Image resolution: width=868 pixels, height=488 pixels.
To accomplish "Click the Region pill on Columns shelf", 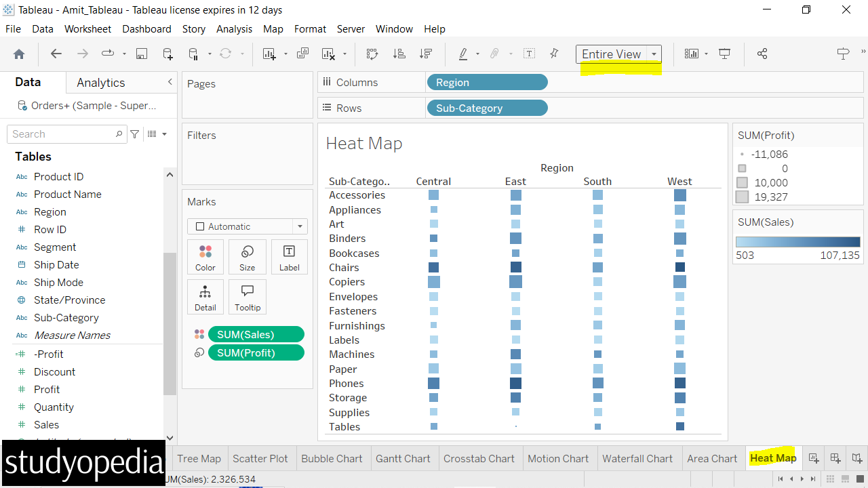I will [487, 83].
